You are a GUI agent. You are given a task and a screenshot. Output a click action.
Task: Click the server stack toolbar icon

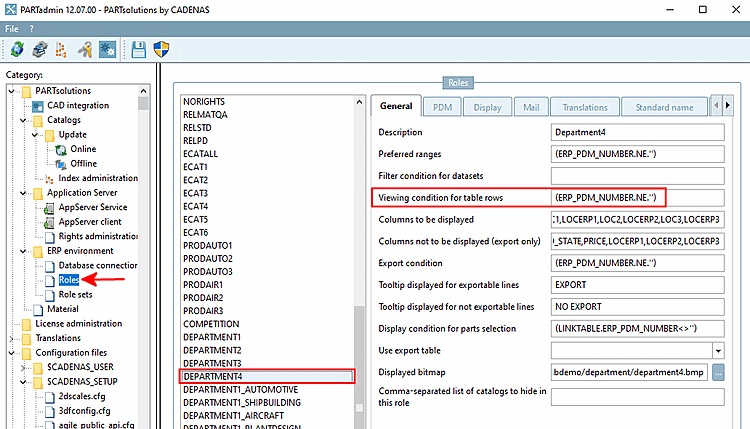pyautogui.click(x=40, y=49)
